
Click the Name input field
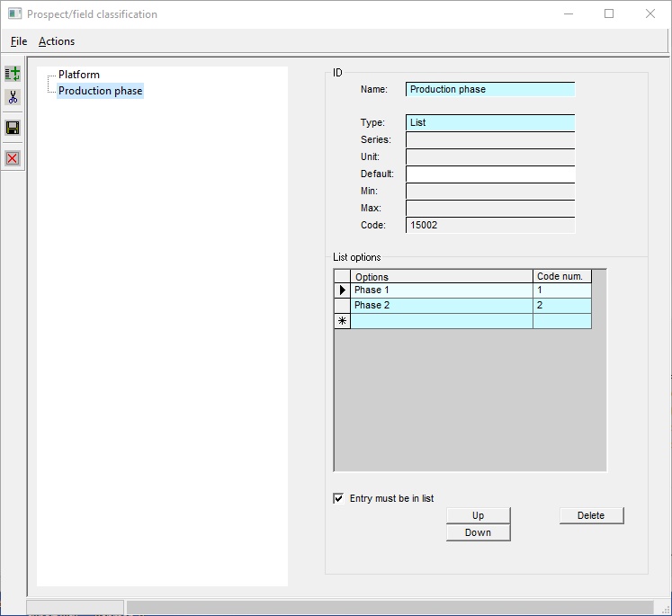click(489, 90)
